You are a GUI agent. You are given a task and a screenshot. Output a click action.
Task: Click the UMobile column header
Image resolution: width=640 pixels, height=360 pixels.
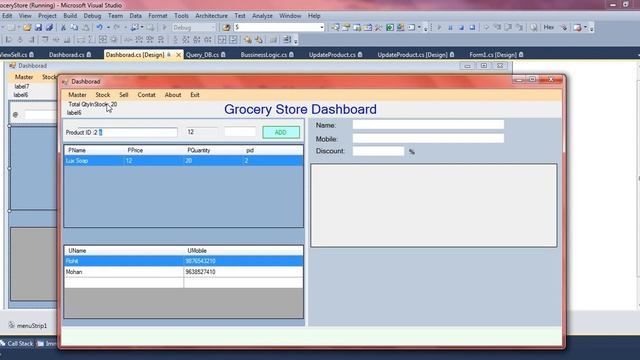tap(243, 251)
